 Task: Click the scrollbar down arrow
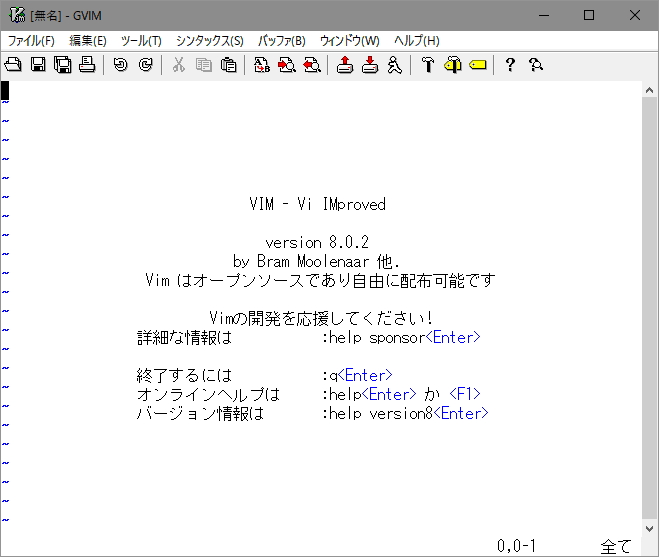click(x=649, y=528)
